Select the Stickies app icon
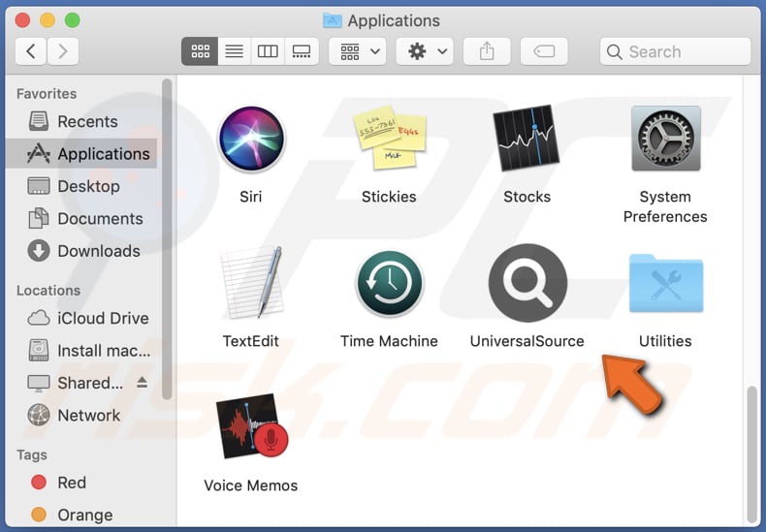 tap(389, 140)
